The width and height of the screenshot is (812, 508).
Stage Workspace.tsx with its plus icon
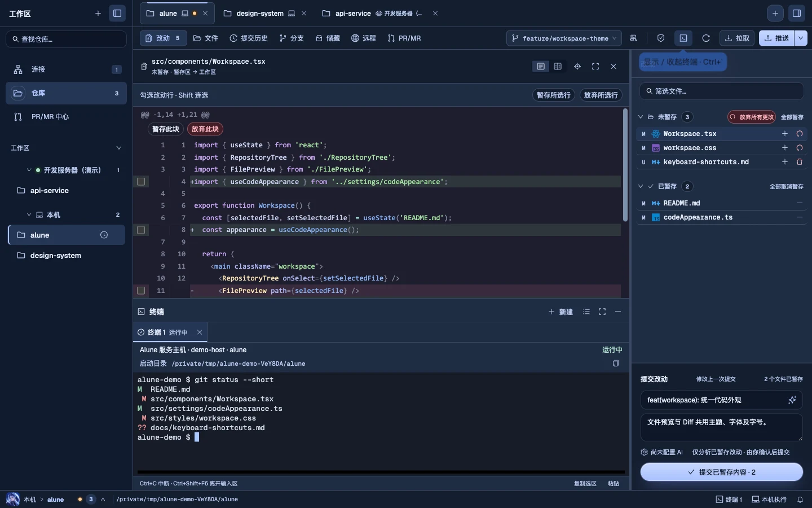pos(784,134)
